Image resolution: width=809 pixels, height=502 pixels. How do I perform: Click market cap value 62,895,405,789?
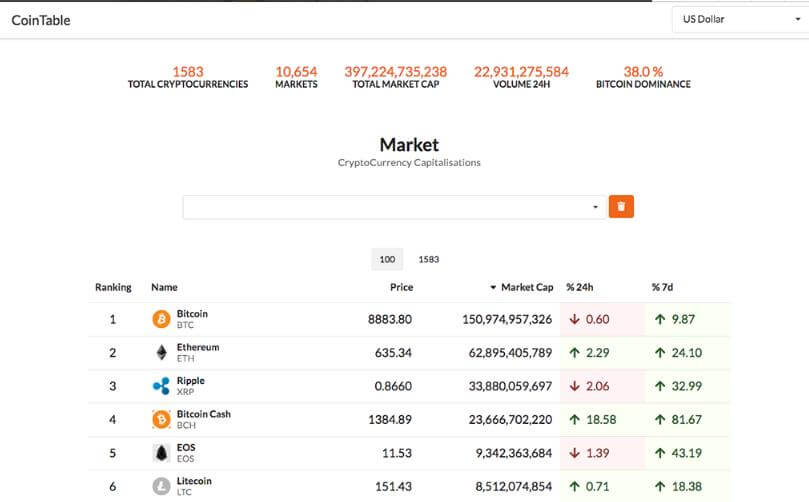pos(510,353)
